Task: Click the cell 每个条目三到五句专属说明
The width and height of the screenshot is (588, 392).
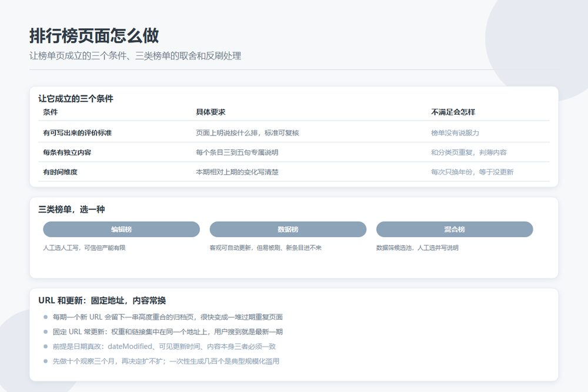Action: [x=237, y=152]
